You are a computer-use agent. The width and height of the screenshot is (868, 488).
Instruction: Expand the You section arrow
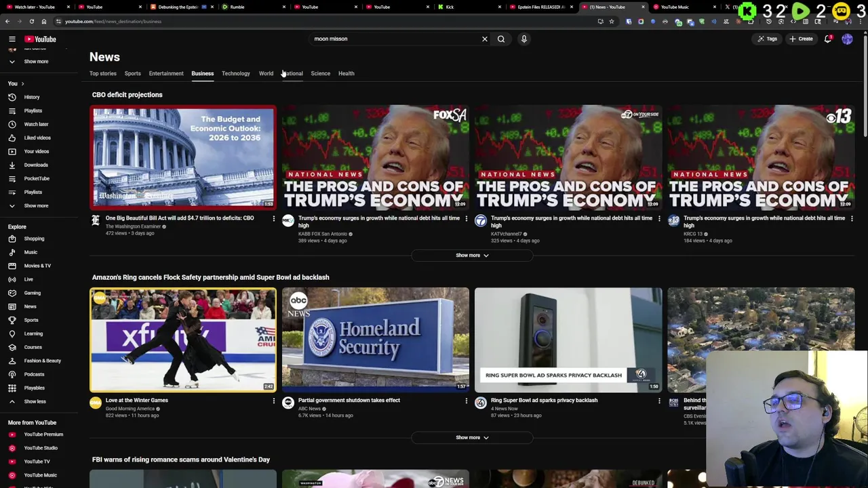click(x=22, y=83)
